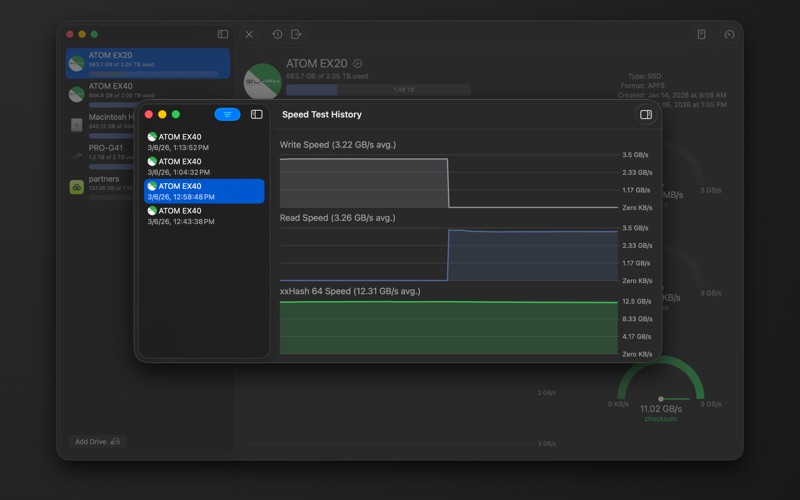The width and height of the screenshot is (800, 500).
Task: Select ATOM EX40 test from 12:43:38 PM
Action: (x=204, y=216)
